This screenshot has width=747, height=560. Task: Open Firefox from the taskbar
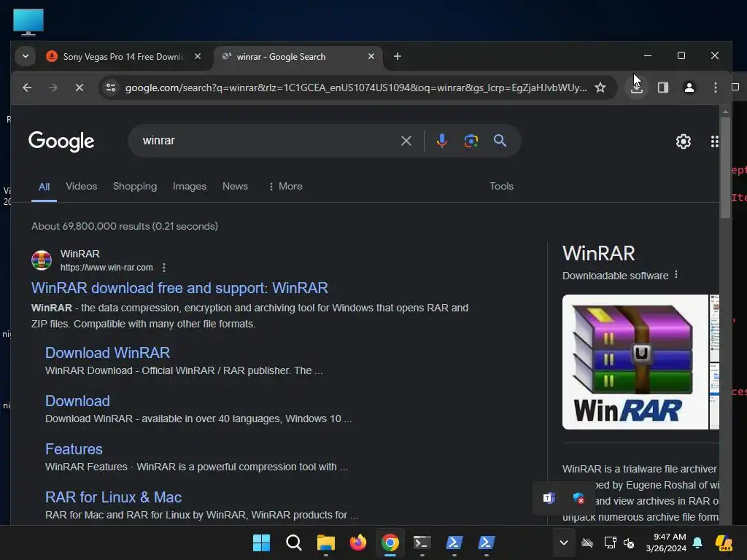click(x=357, y=542)
